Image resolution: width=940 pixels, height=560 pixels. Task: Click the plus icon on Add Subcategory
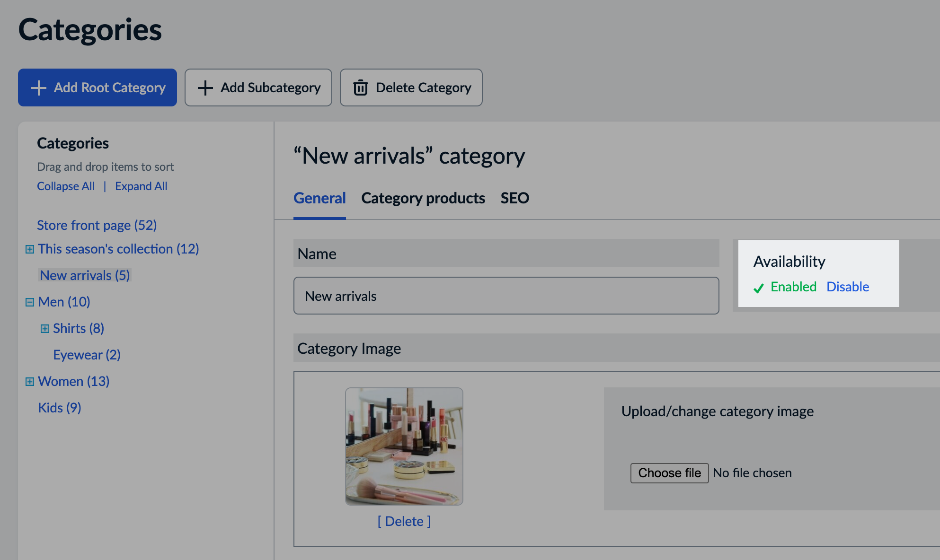coord(205,87)
